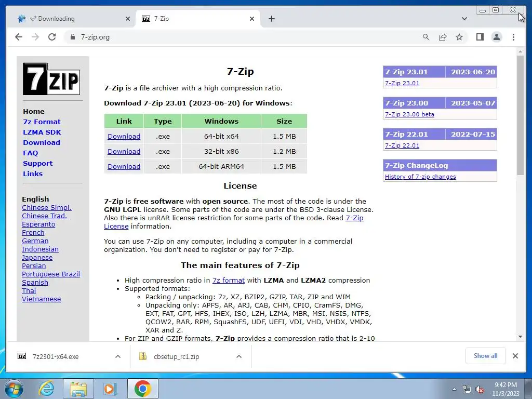
Task: Go back using the browser back arrow
Action: [x=19, y=37]
